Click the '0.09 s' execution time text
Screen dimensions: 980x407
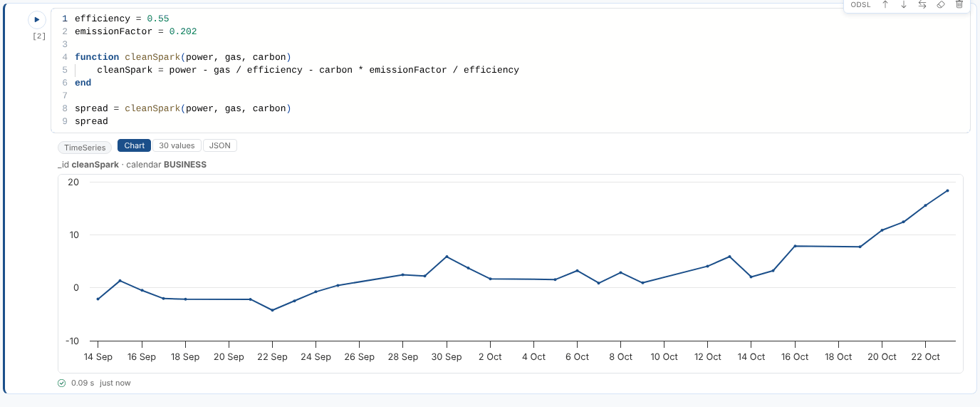[x=83, y=383]
